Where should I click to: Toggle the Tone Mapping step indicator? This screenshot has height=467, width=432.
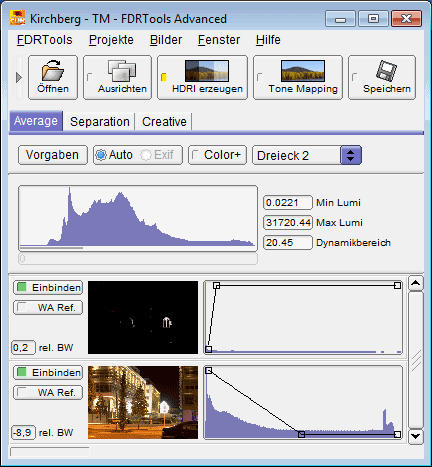point(260,77)
